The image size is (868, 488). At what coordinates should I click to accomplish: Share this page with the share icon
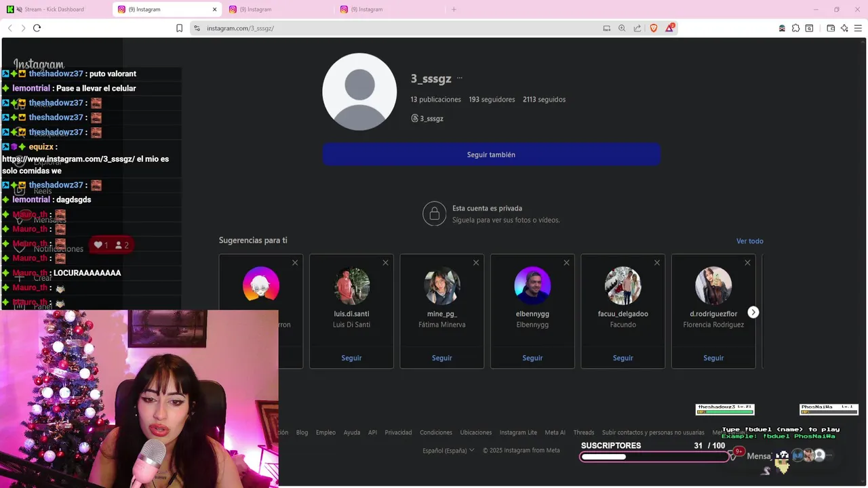click(637, 28)
